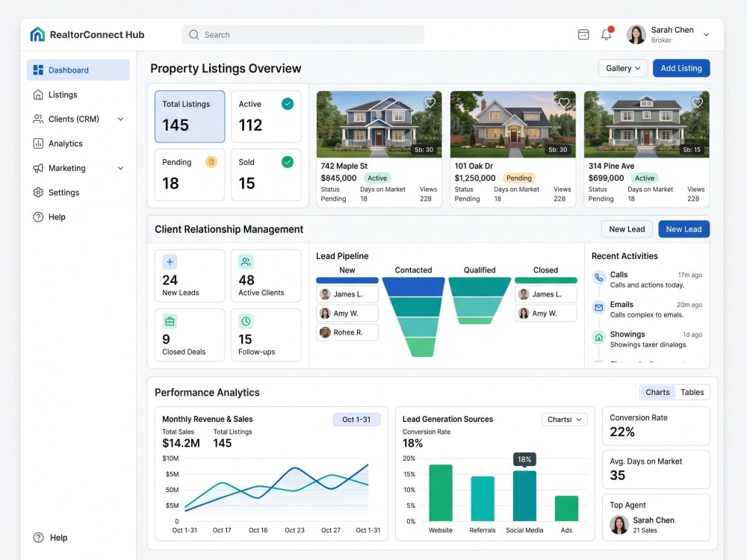
Task: Open the Gallery view dropdown
Action: click(623, 68)
